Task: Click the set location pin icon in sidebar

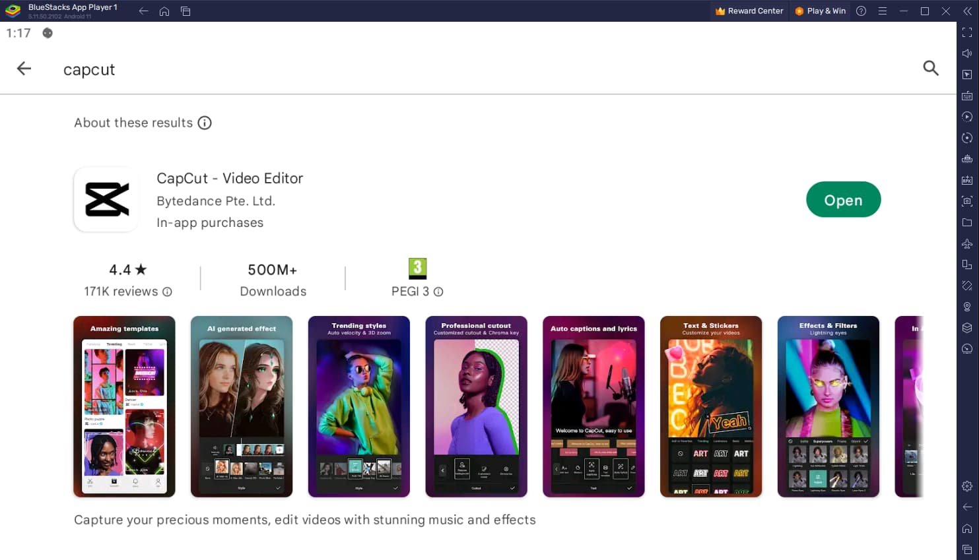Action: pos(967,307)
